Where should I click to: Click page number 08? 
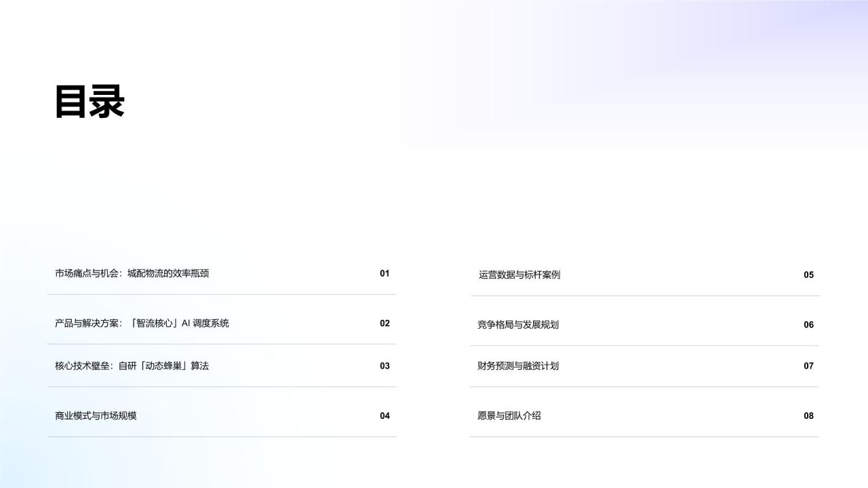tap(808, 416)
